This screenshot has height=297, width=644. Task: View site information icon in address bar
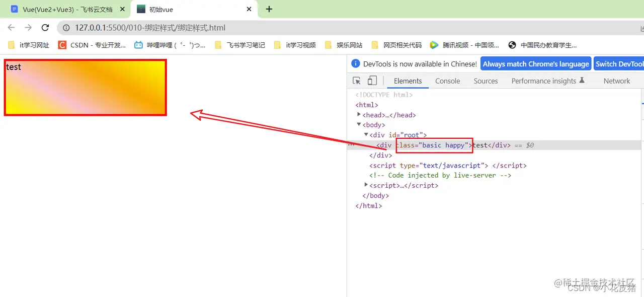[66, 28]
